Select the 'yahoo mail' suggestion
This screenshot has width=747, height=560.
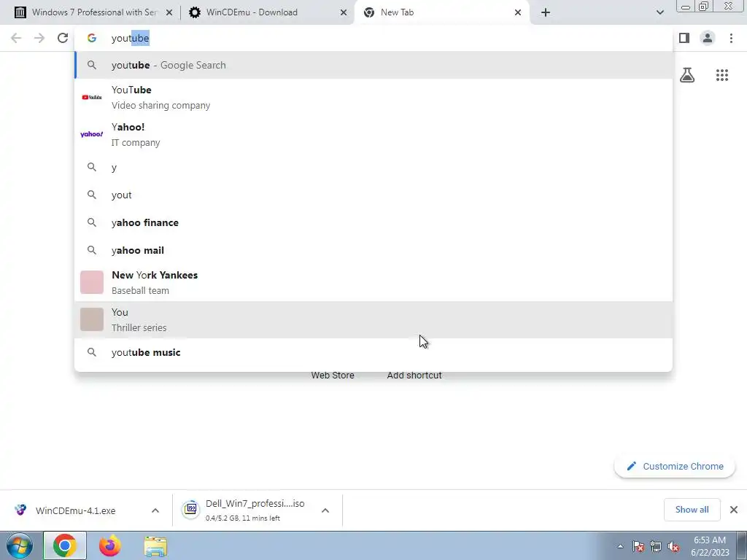373,250
